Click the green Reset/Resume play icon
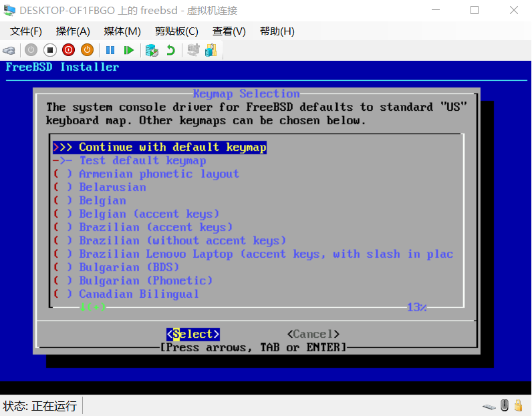 pyautogui.click(x=129, y=51)
